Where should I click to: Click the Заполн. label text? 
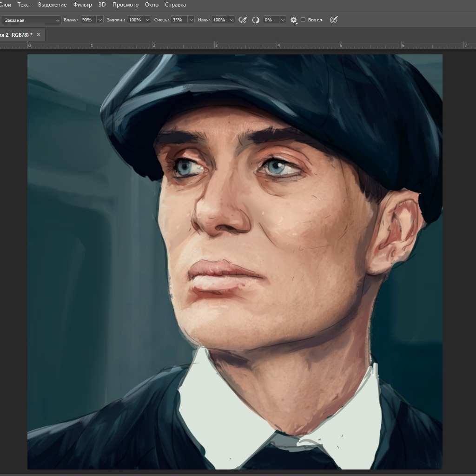tap(116, 20)
